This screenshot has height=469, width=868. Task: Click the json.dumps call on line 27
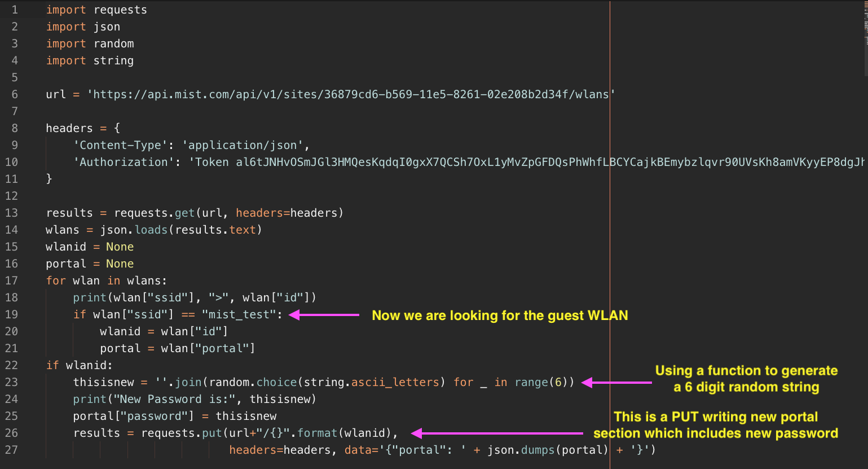[x=521, y=450]
